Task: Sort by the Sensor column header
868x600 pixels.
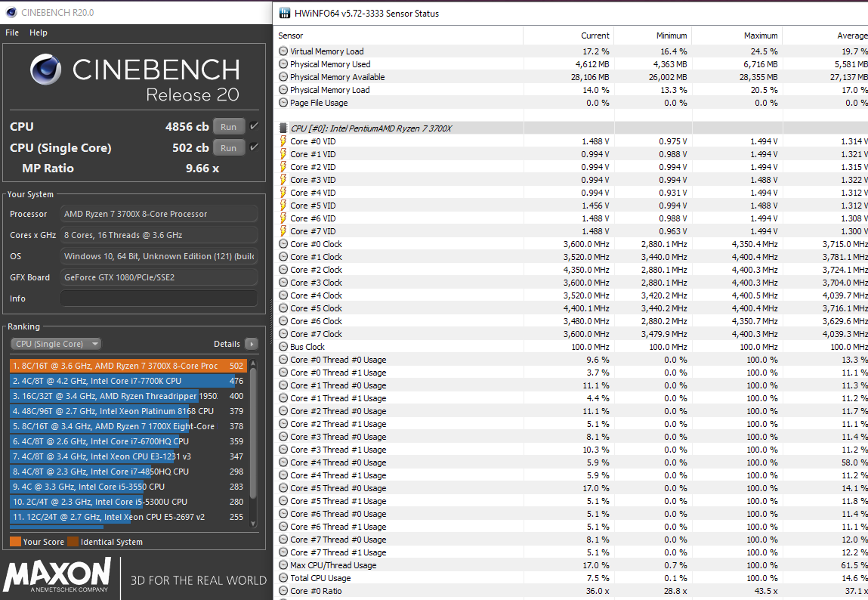Action: pyautogui.click(x=291, y=36)
